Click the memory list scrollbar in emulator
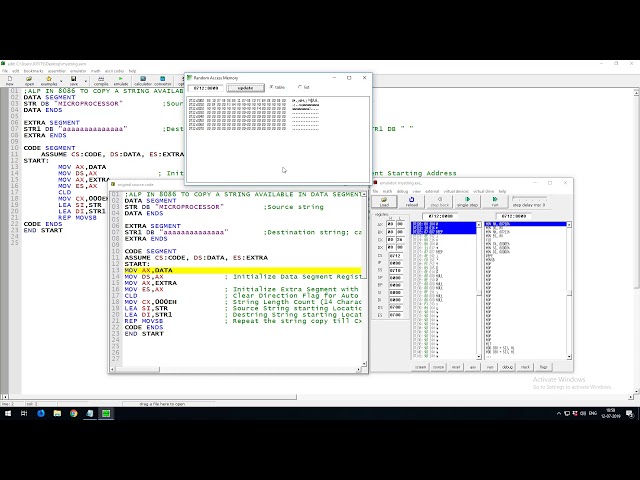 (479, 291)
